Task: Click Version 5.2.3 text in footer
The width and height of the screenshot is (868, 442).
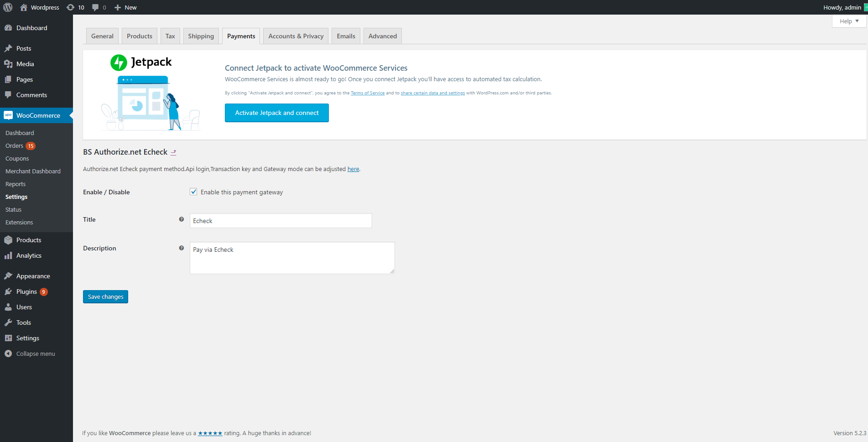Action: [x=850, y=433]
